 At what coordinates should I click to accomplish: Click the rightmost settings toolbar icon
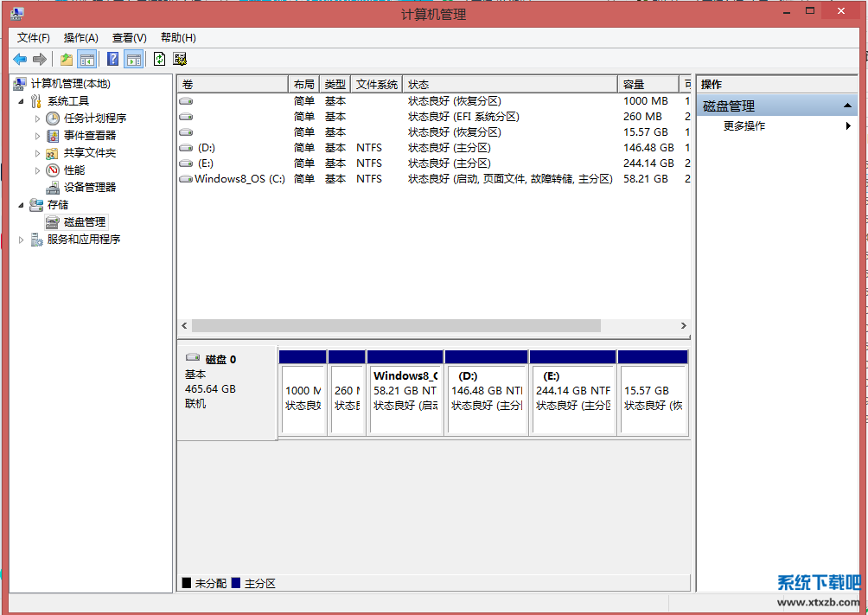pos(180,59)
